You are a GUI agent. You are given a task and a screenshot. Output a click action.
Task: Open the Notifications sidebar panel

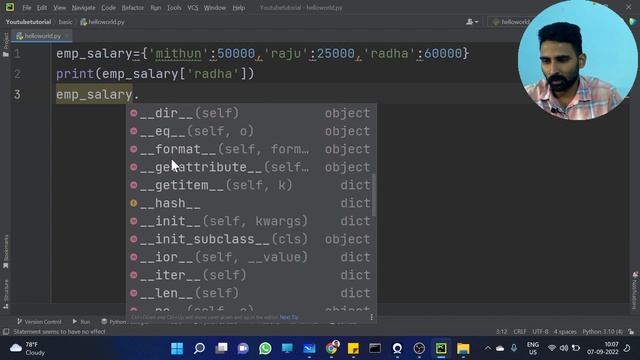(635, 291)
